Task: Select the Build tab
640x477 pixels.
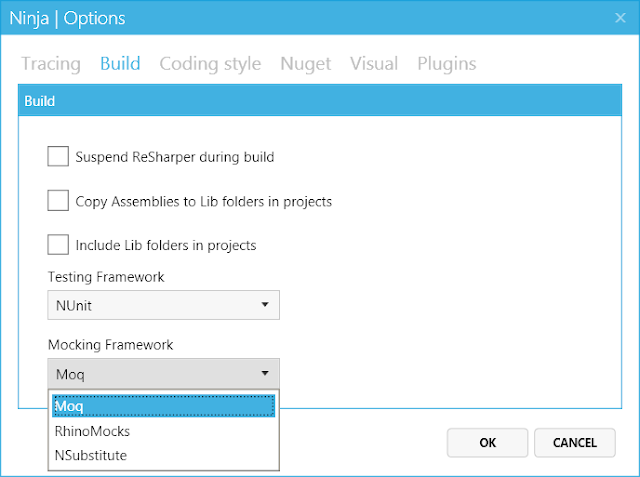Action: (x=120, y=64)
